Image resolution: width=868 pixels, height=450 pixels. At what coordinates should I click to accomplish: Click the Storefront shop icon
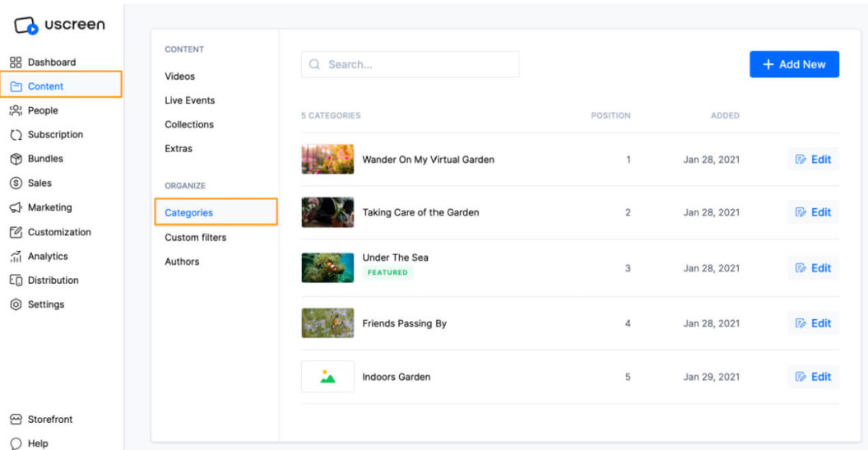(x=15, y=420)
